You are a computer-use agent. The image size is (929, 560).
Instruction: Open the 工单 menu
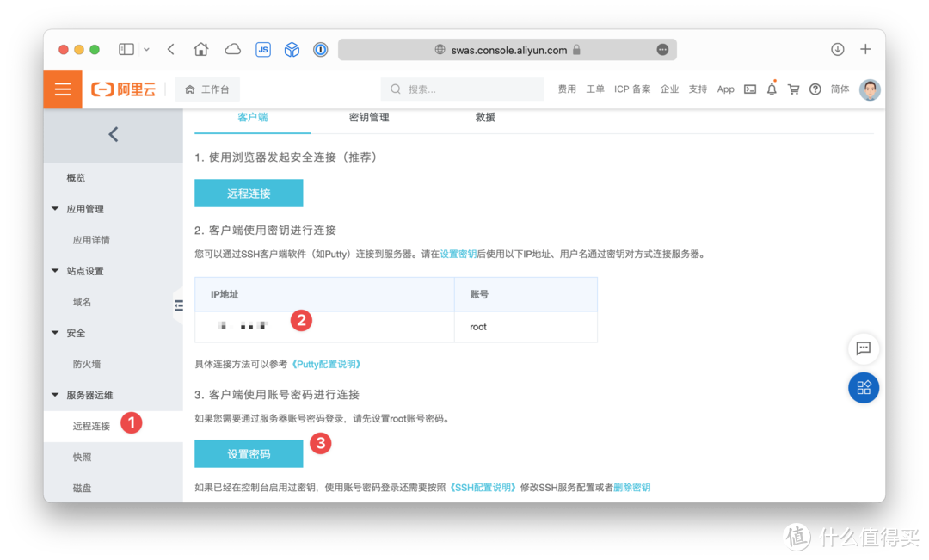[x=595, y=89]
